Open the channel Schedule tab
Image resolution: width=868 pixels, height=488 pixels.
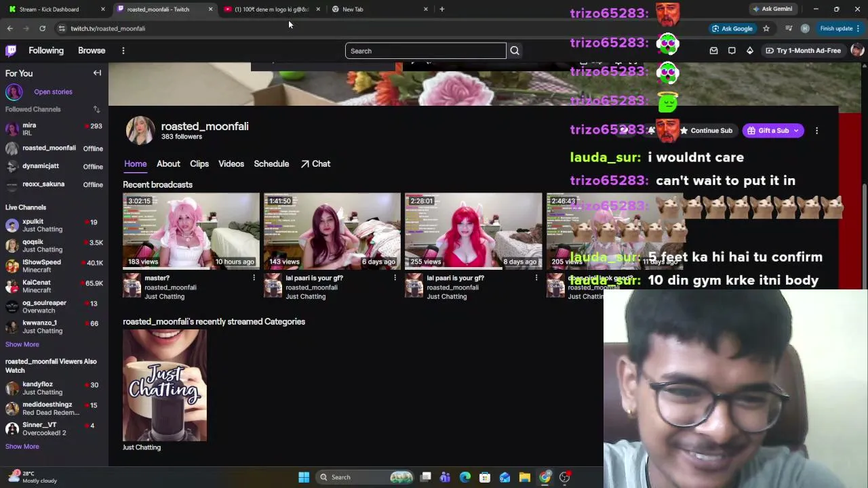pos(271,164)
